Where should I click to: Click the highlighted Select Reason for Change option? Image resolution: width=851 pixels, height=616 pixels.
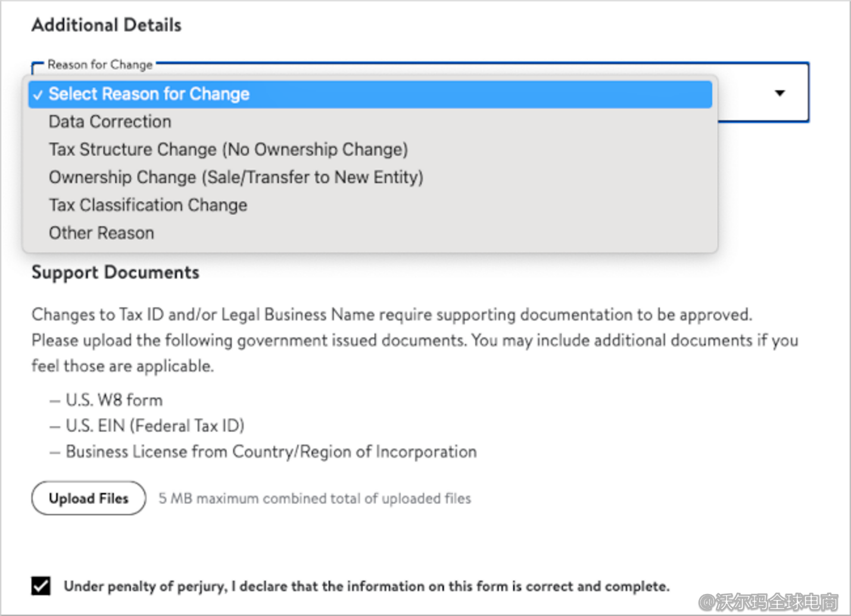(x=149, y=94)
